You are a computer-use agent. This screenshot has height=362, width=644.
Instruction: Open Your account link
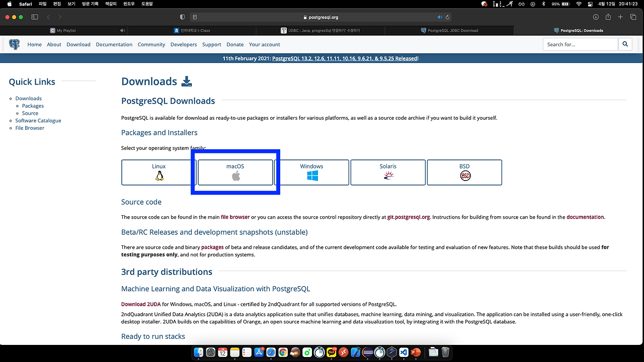click(x=265, y=44)
